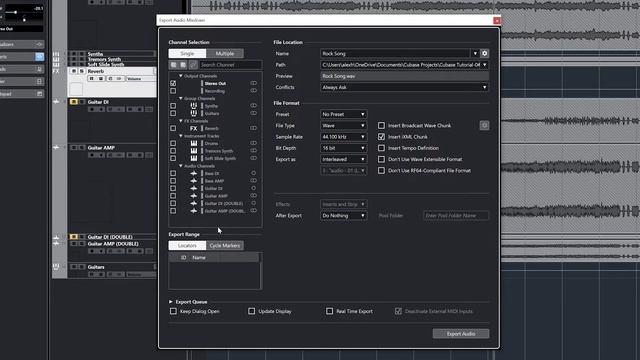Click the Reverb track FX icon in project
Image resolution: width=640 pixels, height=360 pixels.
point(56,71)
